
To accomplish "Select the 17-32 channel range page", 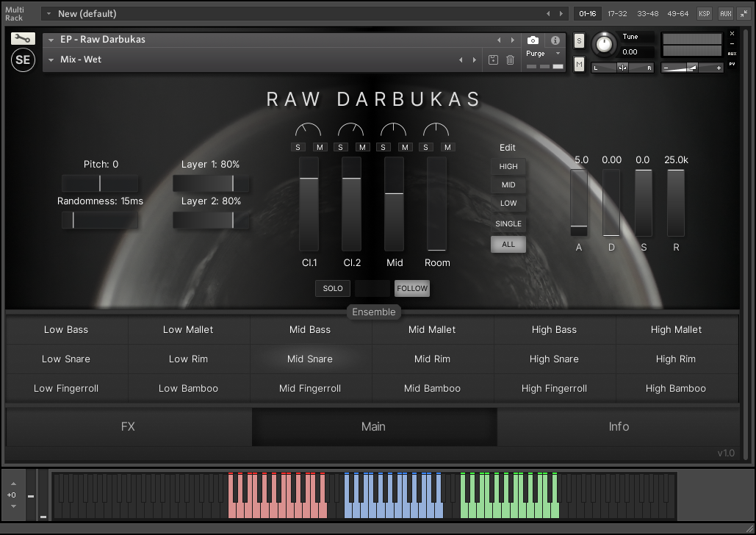I will coord(617,13).
